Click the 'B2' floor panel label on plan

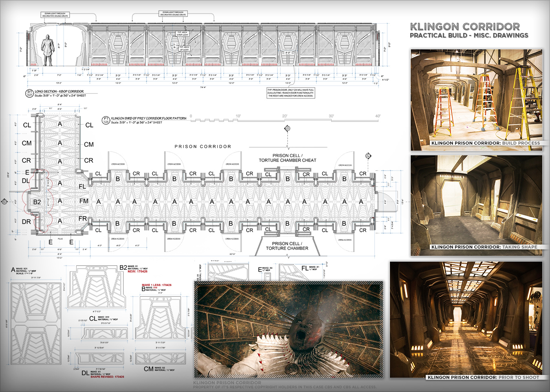coord(37,202)
